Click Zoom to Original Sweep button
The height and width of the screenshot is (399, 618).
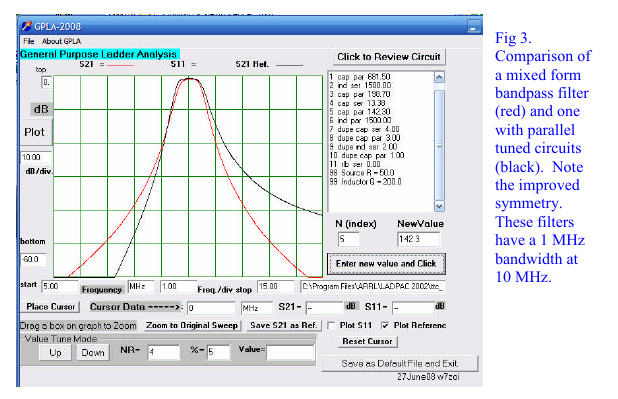coord(192,326)
